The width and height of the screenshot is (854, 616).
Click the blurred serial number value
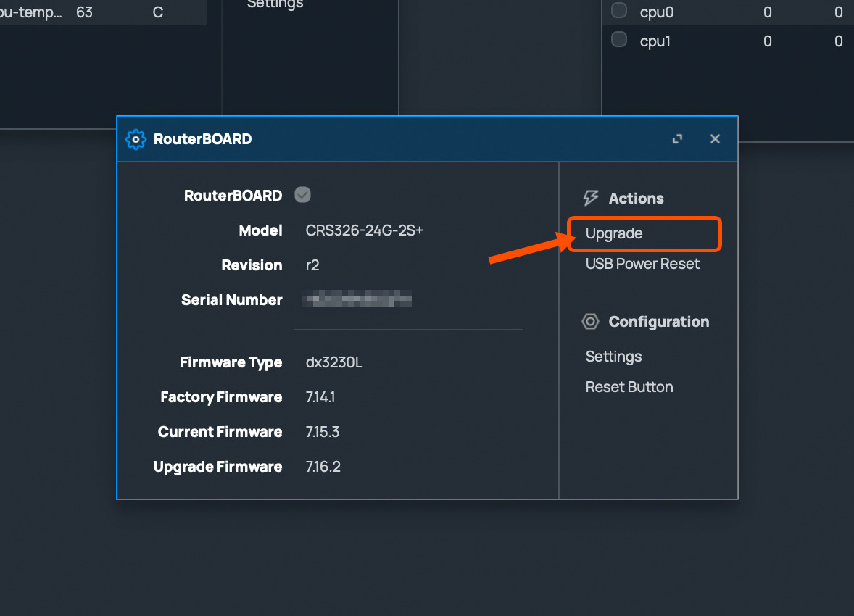357,299
